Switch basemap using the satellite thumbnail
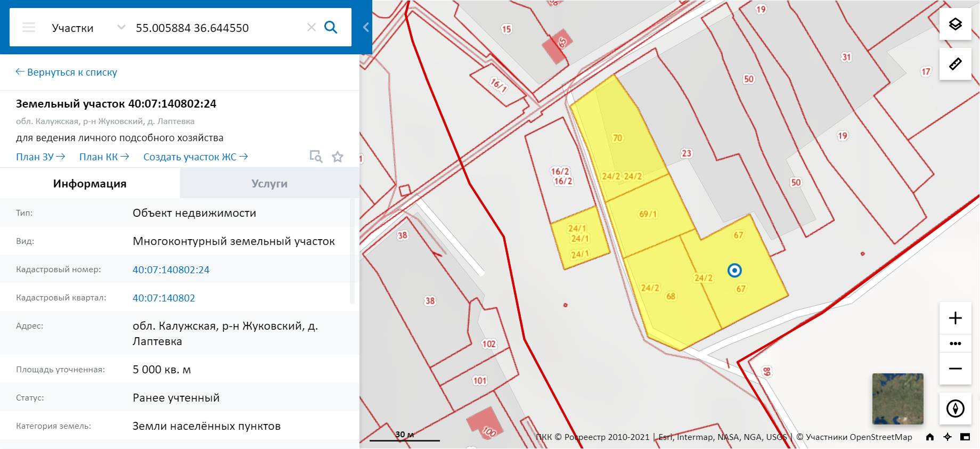The width and height of the screenshot is (980, 449). 898,399
